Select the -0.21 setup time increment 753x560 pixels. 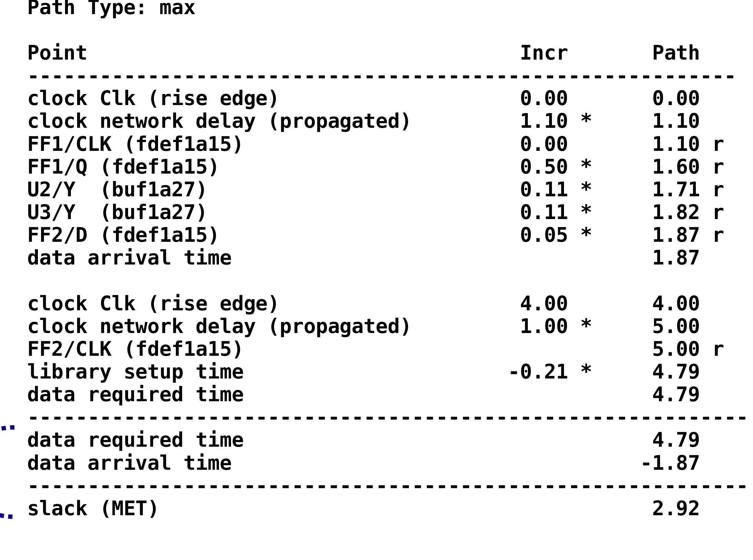[538, 372]
